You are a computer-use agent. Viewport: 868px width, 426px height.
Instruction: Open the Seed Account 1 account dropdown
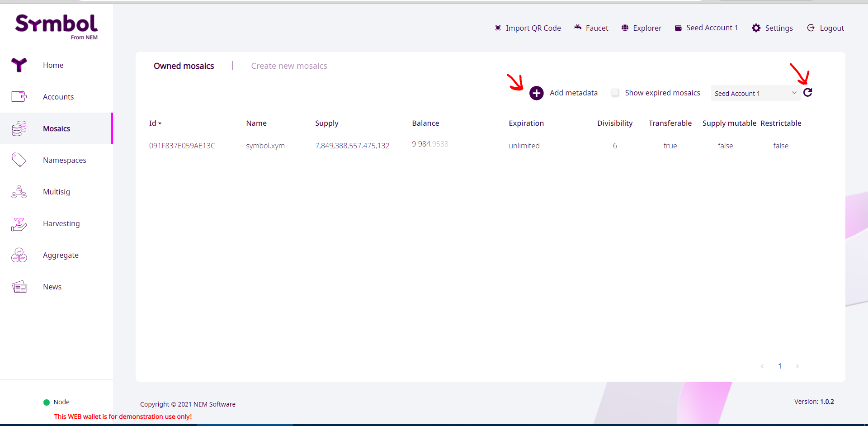756,93
